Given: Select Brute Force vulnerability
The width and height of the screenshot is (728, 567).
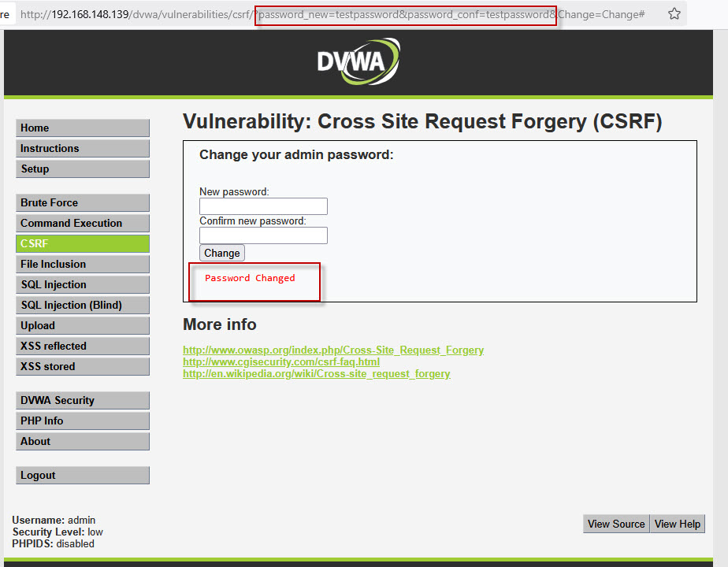Looking at the screenshot, I should [83, 202].
